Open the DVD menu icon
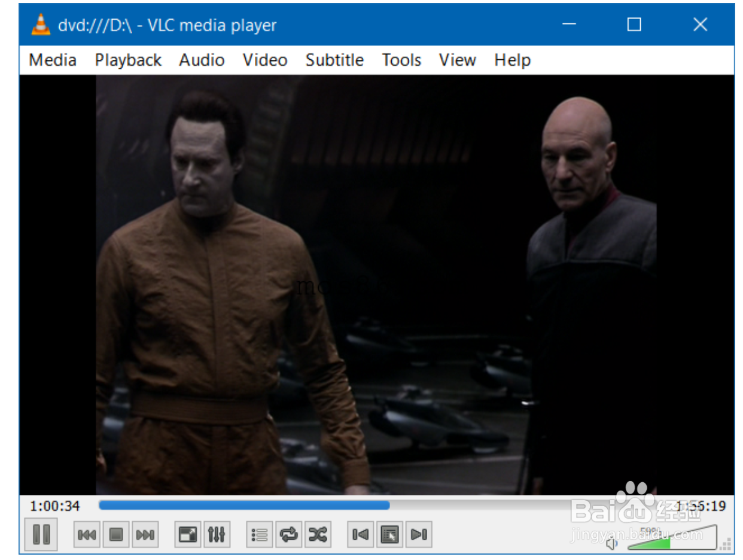 (389, 535)
